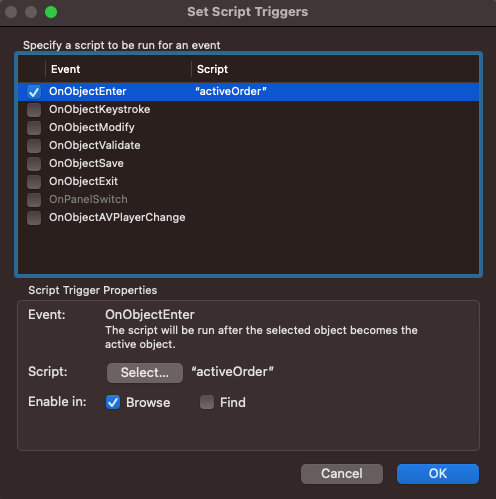Select the OnObjectAVPlayerChange event row

[x=248, y=218]
